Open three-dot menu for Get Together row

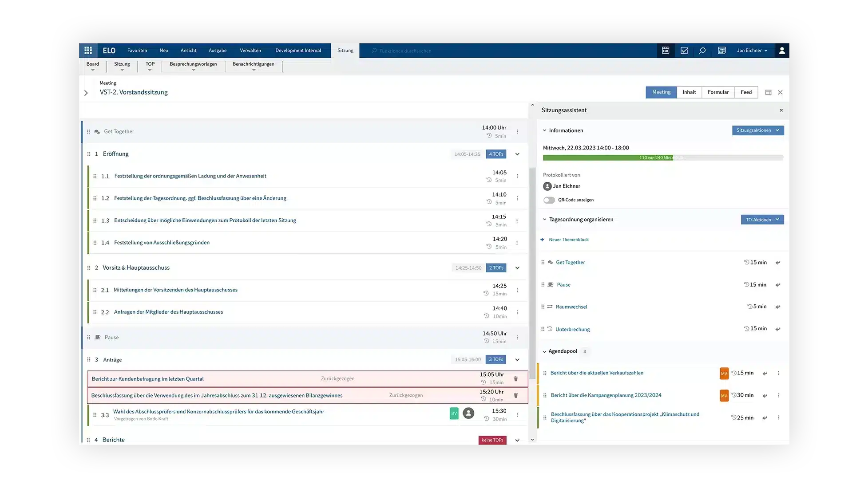click(x=517, y=132)
